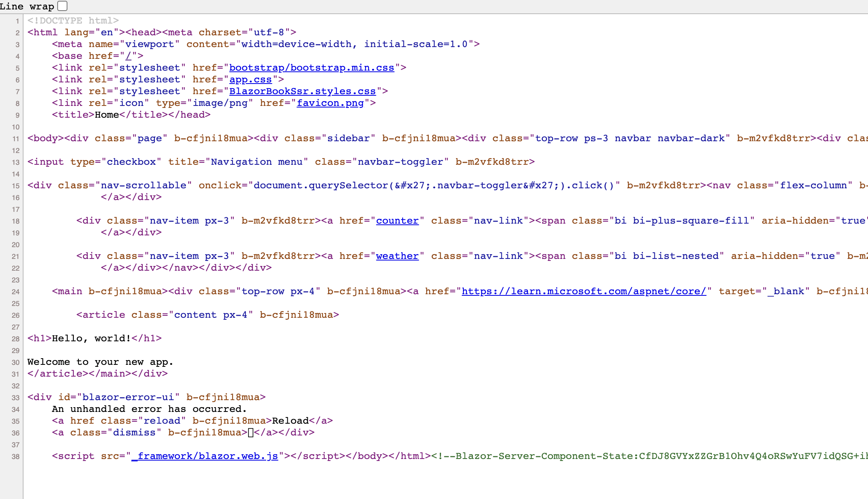The height and width of the screenshot is (499, 868).
Task: Enable the Line wrap checkbox
Action: [x=62, y=6]
